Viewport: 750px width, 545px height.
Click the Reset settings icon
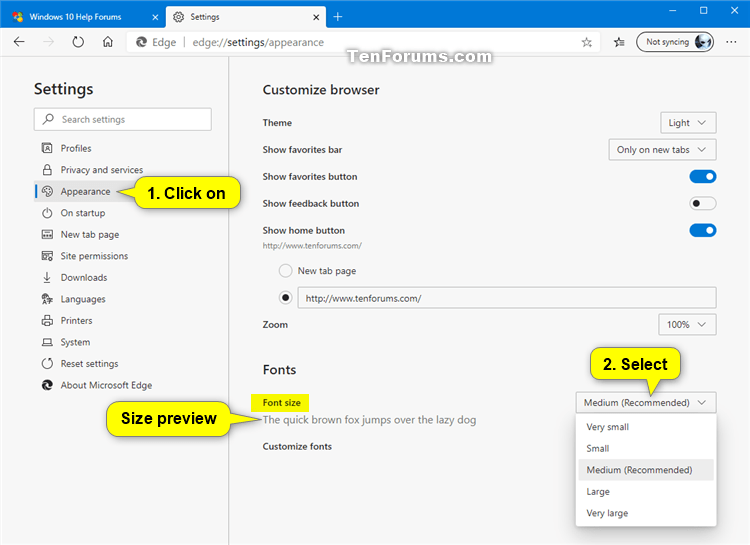point(47,364)
